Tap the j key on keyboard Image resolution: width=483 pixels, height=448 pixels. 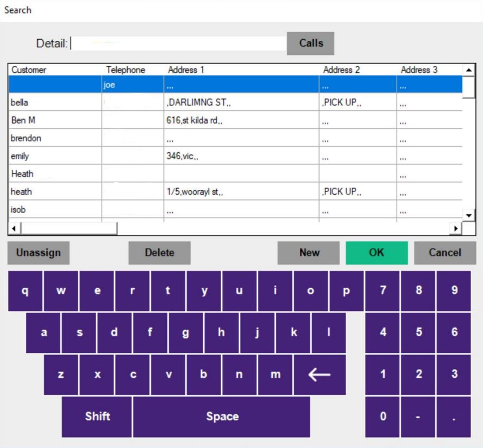(x=258, y=333)
